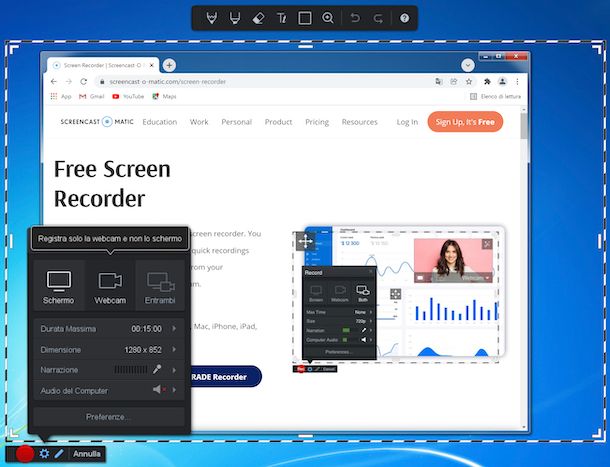This screenshot has width=610, height=467.
Task: Select the rectangle shape tool
Action: click(x=305, y=18)
